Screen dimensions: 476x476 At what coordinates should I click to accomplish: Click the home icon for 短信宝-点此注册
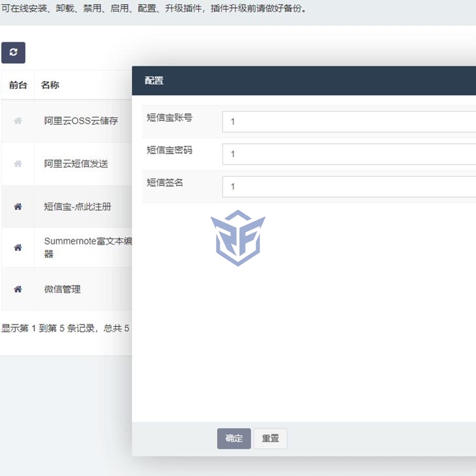click(x=18, y=207)
